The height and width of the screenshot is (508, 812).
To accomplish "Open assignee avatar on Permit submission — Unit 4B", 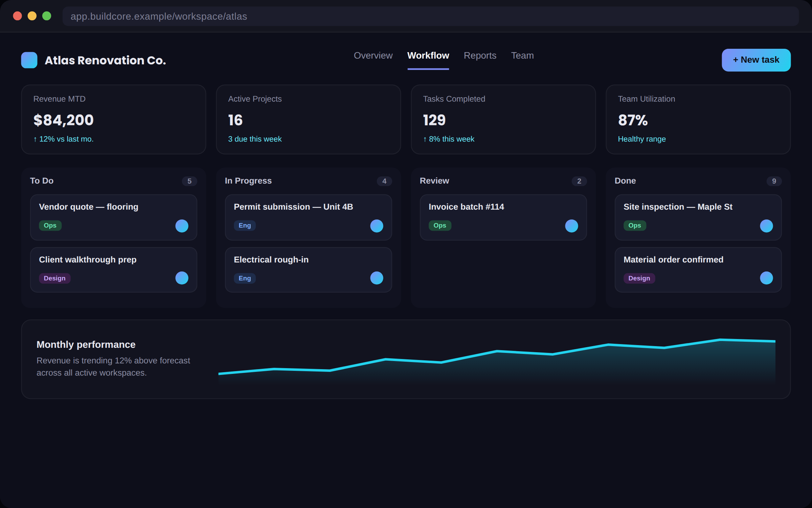I will click(x=377, y=226).
